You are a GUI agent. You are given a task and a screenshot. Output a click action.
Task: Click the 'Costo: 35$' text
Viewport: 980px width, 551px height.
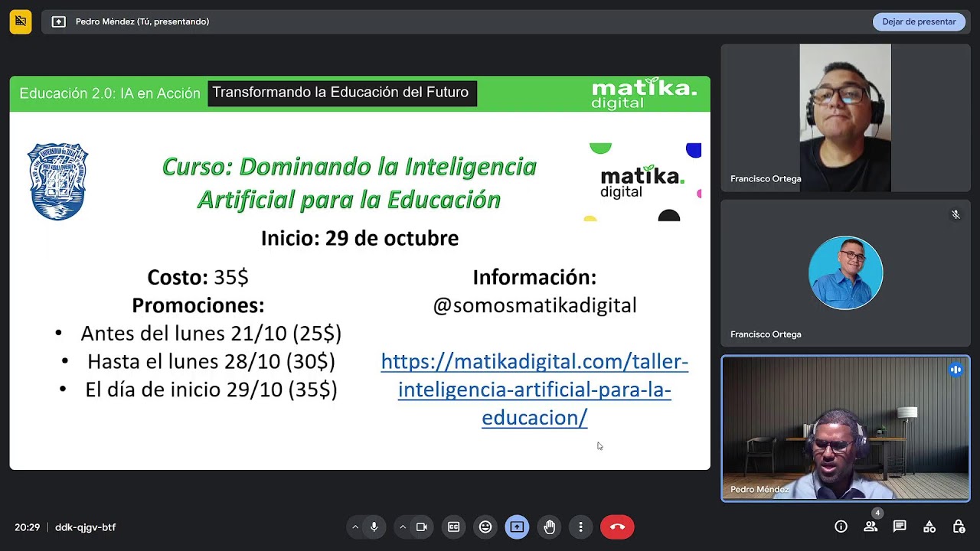(x=198, y=277)
